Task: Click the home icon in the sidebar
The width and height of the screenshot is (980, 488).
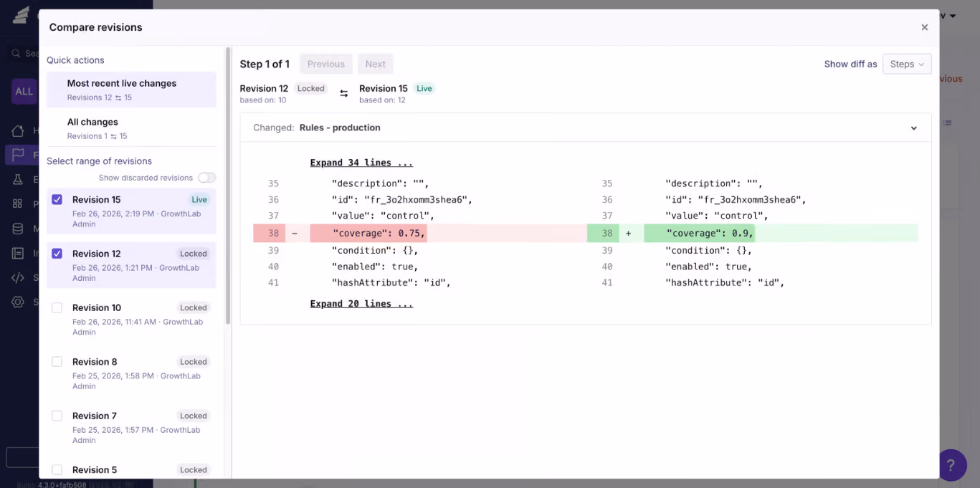Action: [18, 130]
